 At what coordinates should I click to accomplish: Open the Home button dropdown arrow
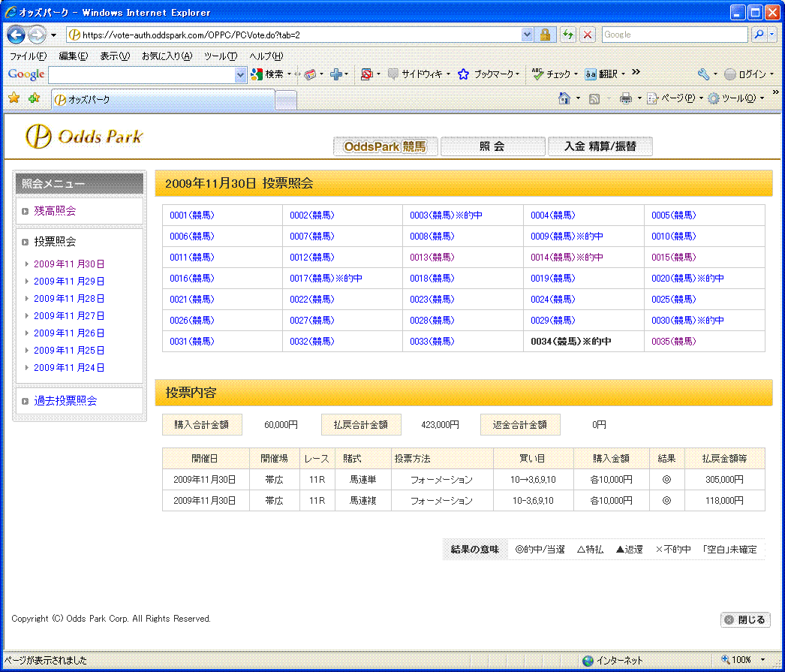tap(578, 98)
